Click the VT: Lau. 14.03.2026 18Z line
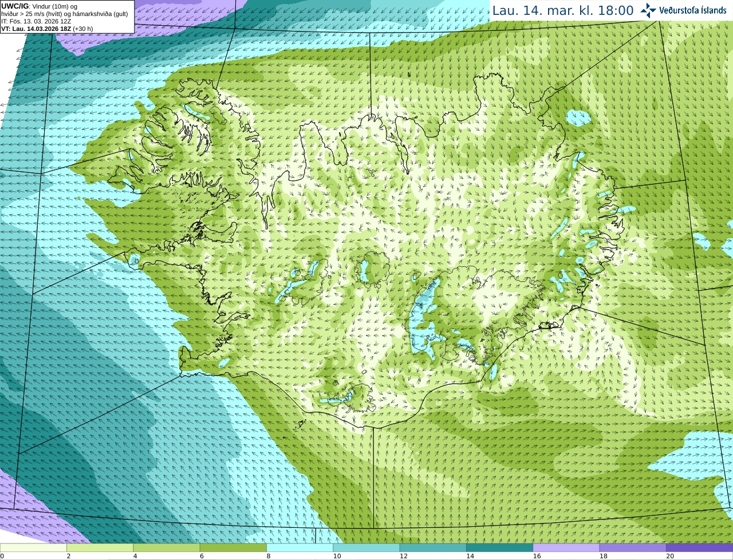 (x=47, y=29)
